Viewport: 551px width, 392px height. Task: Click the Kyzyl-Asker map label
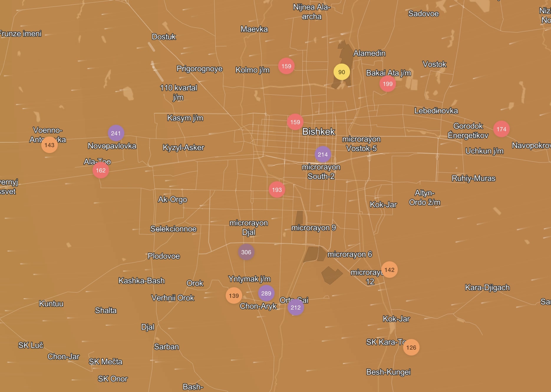(183, 147)
